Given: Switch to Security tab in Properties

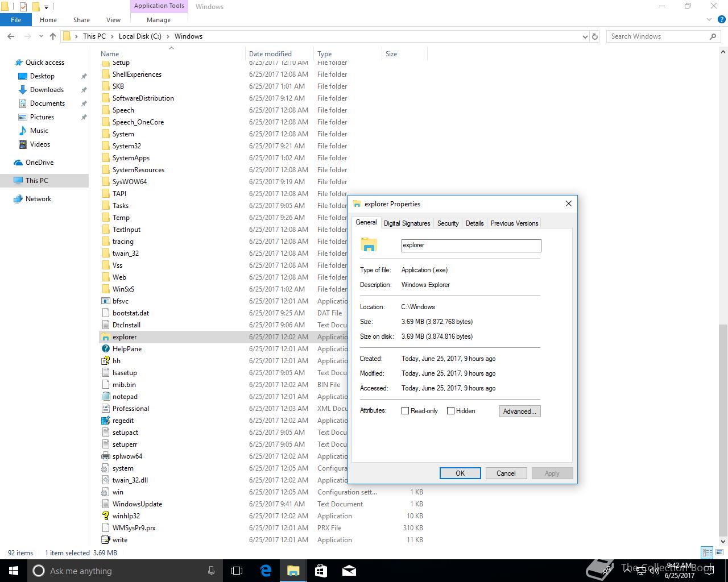Looking at the screenshot, I should click(x=448, y=223).
